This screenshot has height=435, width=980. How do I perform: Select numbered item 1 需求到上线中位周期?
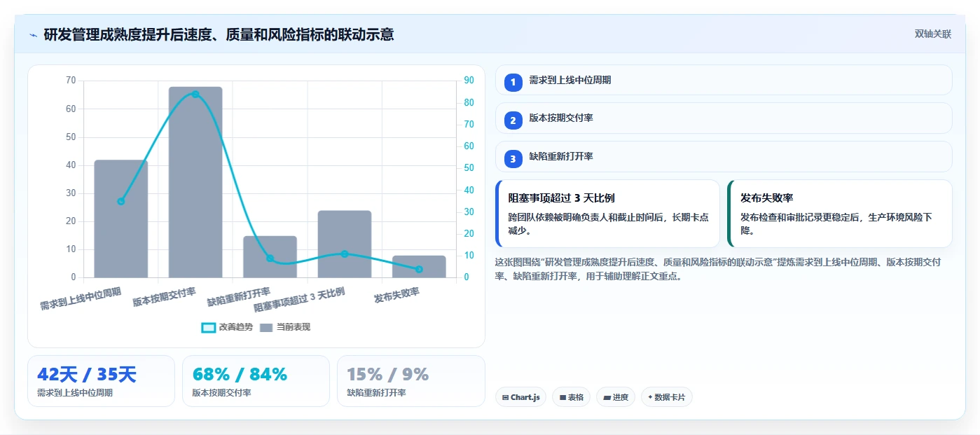tap(724, 81)
